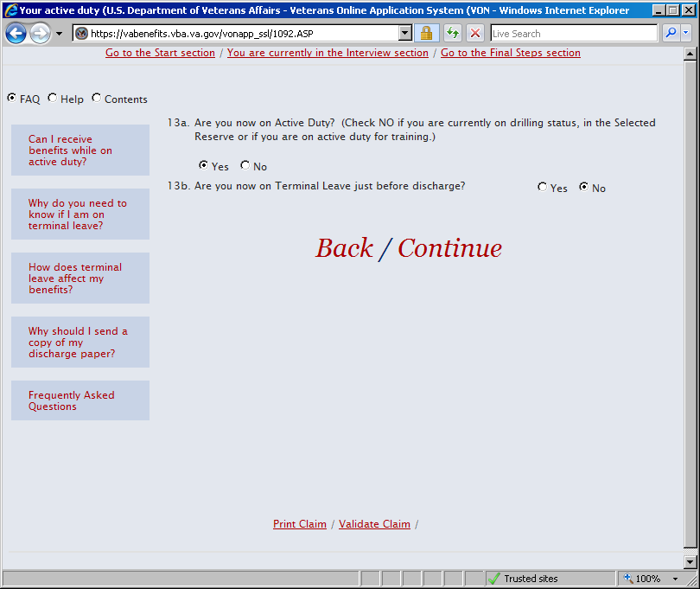Select the Help radio button
700x589 pixels.
(x=53, y=98)
